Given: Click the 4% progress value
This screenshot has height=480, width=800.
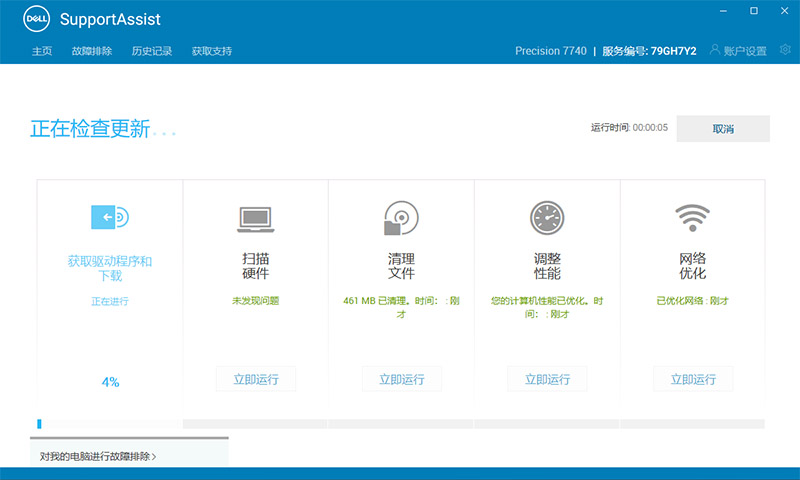Looking at the screenshot, I should [110, 382].
